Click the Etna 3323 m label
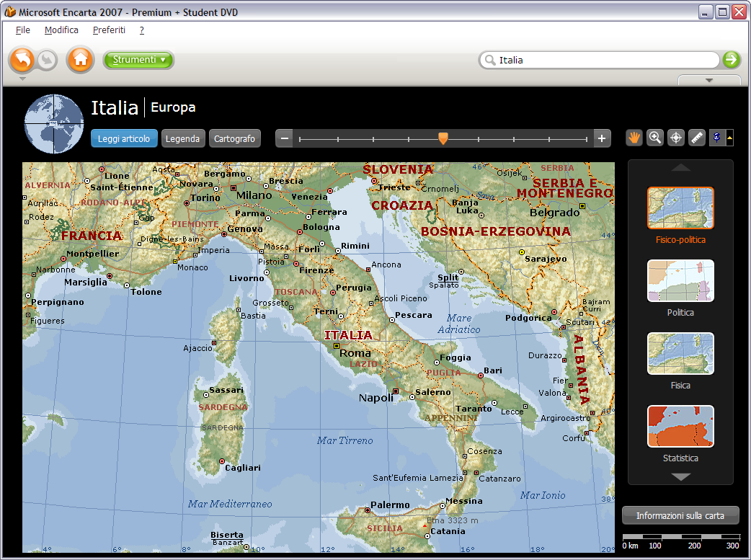The image size is (751, 560). point(452,520)
